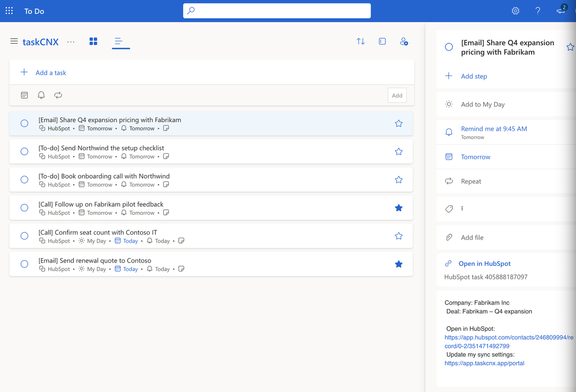This screenshot has width=576, height=392.
Task: Open taskCNX list options ellipsis
Action: coord(71,42)
